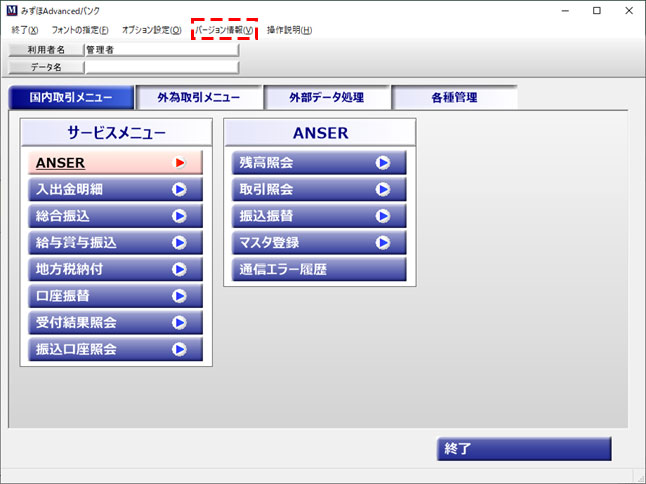
Task: Choose 残高照会 in ANSER panel
Action: (x=319, y=163)
